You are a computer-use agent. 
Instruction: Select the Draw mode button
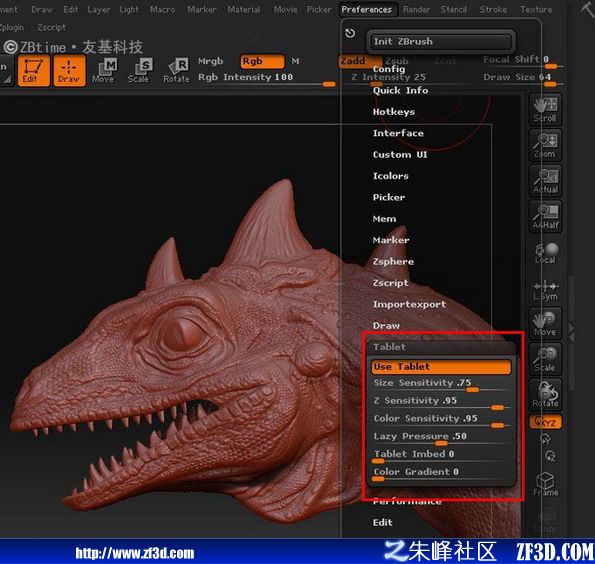pos(69,71)
